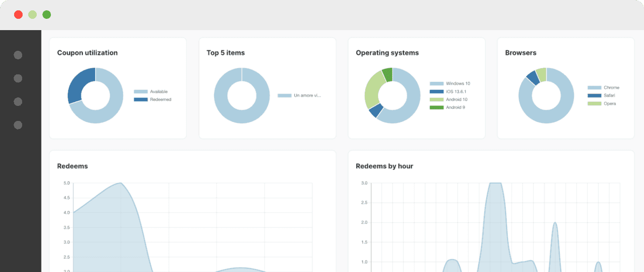Toggle the Android 9 legend entry
644x272 pixels.
tap(447, 108)
